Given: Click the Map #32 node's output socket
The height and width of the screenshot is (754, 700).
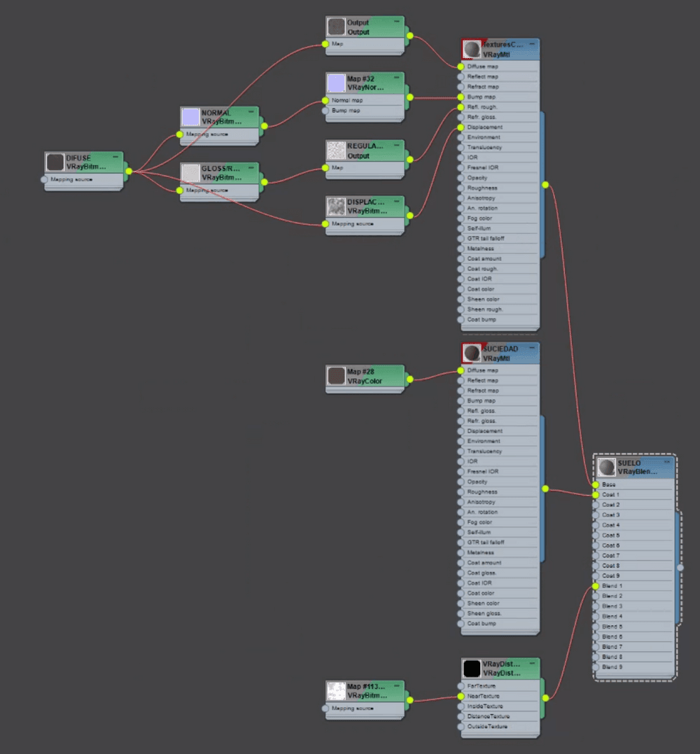Looking at the screenshot, I should (x=410, y=97).
